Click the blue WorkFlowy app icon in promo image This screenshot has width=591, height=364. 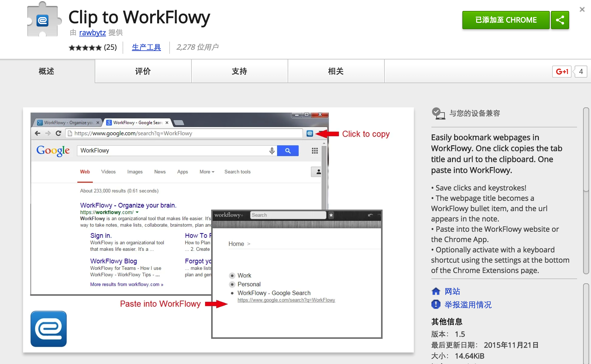tap(48, 329)
